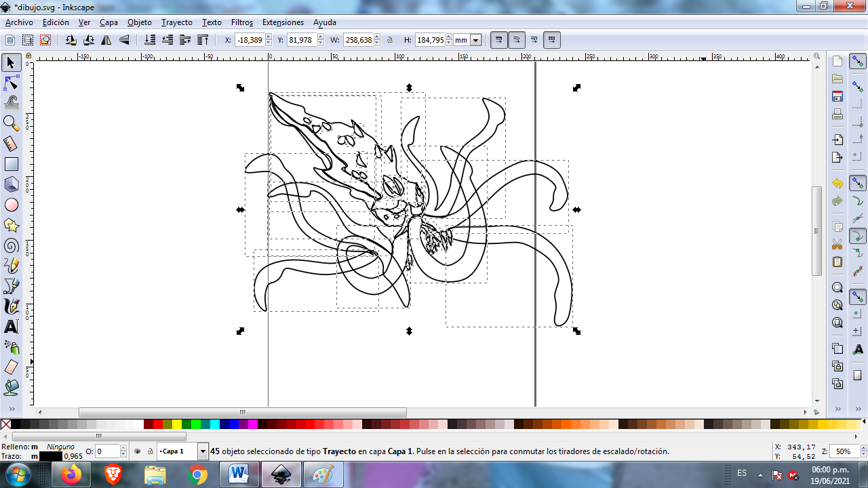868x488 pixels.
Task: Click the black stroke color indicator
Action: (x=50, y=456)
